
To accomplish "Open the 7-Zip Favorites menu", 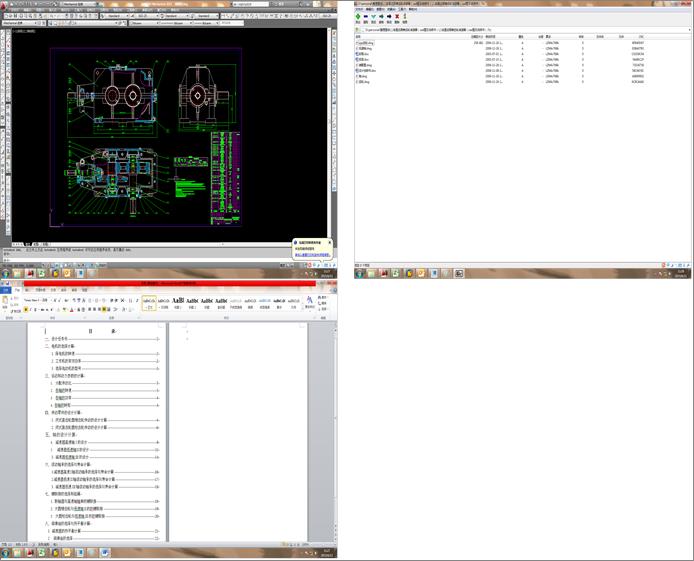I will [391, 9].
